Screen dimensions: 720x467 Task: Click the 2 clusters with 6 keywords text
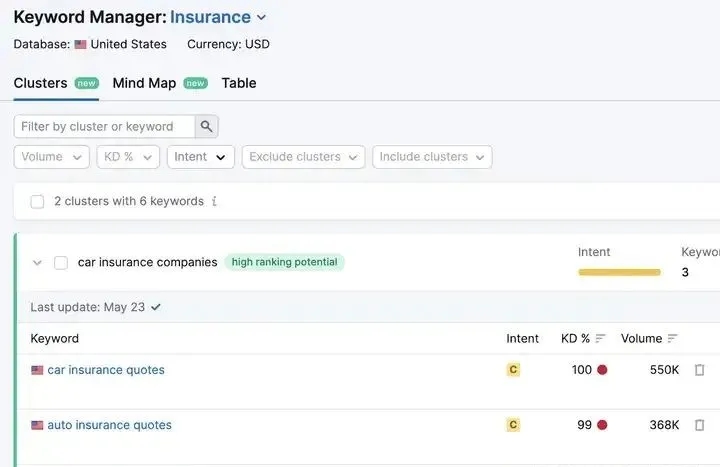pyautogui.click(x=129, y=201)
